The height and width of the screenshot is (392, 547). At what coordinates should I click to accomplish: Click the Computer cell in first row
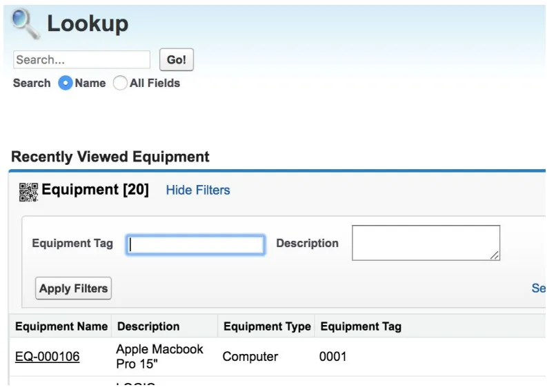point(250,356)
